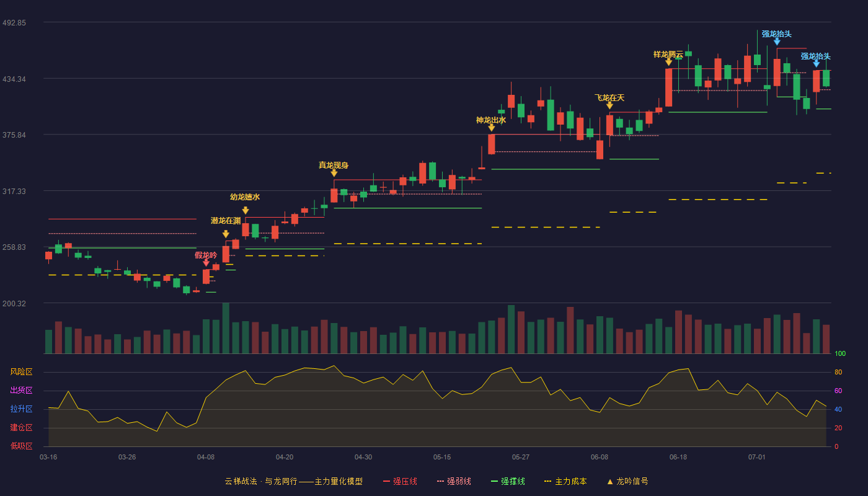868x496 pixels.
Task: Toggle the 强弱线 legend series
Action: 454,481
